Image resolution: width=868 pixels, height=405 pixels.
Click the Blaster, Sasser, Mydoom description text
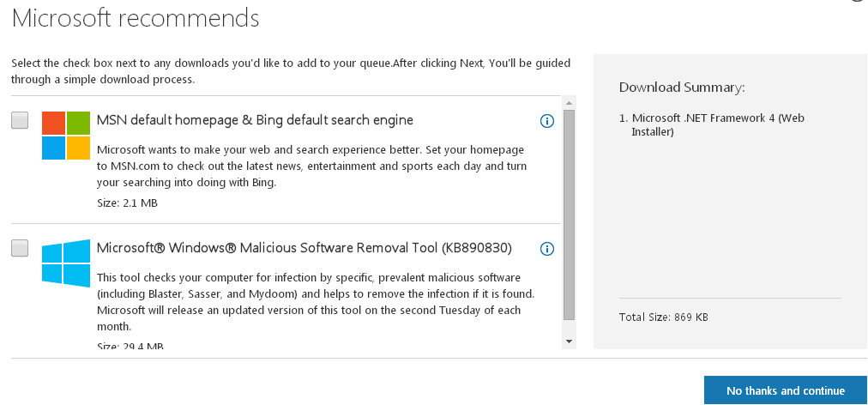316,302
